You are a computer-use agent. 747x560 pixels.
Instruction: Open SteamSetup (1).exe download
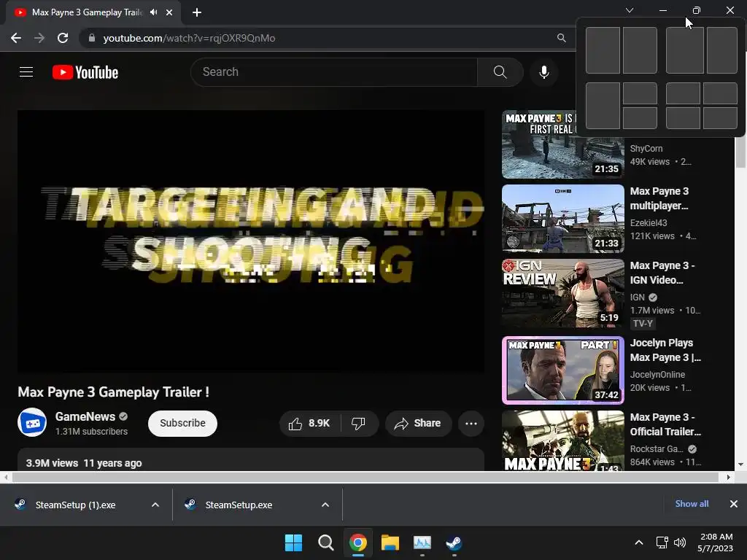[x=75, y=505]
